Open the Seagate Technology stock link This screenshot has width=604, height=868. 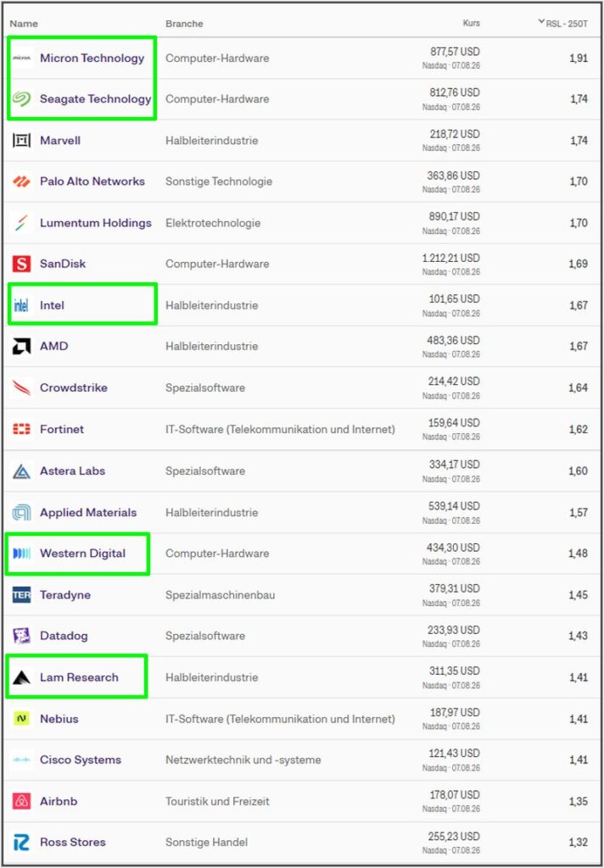click(95, 99)
